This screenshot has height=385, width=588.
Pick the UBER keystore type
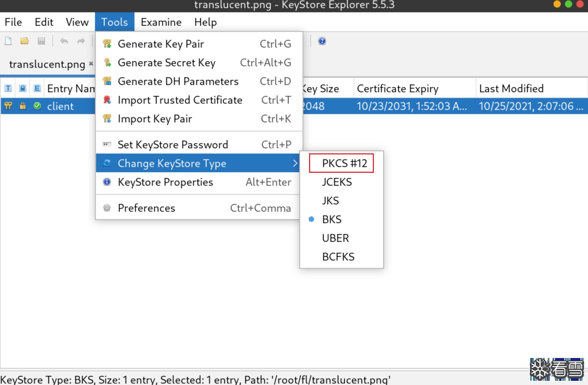335,238
